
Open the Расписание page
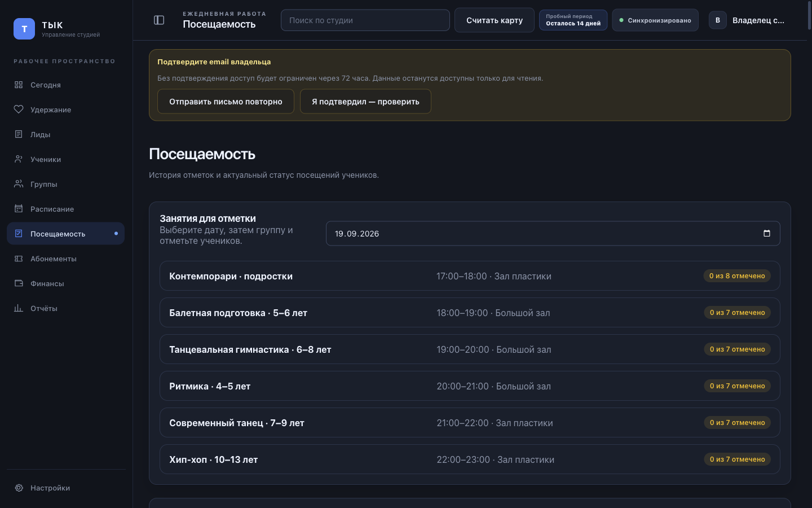point(65,209)
